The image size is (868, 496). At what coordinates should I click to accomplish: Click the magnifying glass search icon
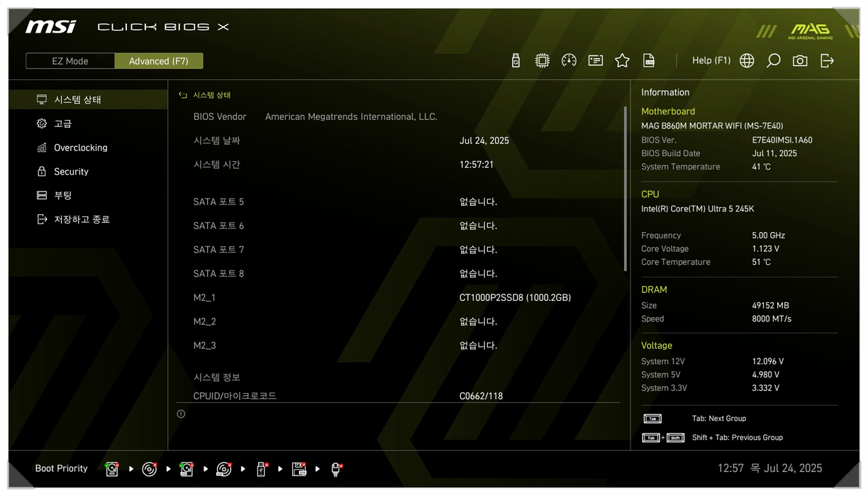click(x=773, y=61)
